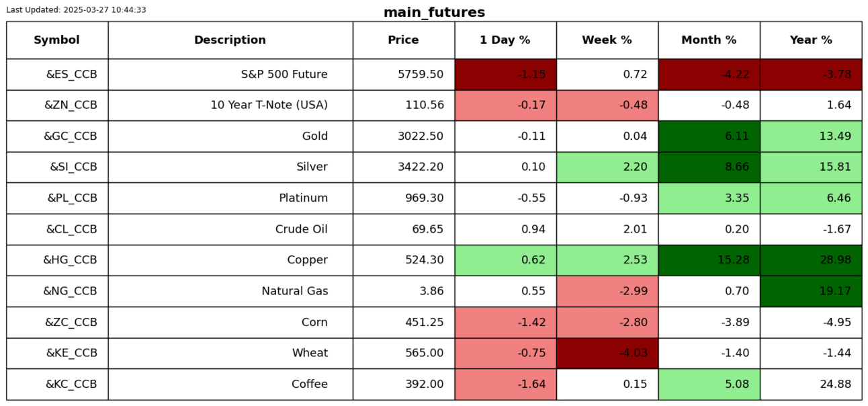Click Natural Gas Year % cell 19.17
Screen dimensions: 868x406
pyautogui.click(x=811, y=291)
